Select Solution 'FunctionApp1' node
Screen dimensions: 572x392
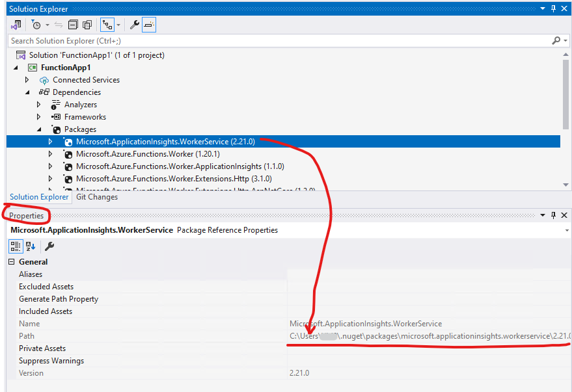[x=97, y=55]
